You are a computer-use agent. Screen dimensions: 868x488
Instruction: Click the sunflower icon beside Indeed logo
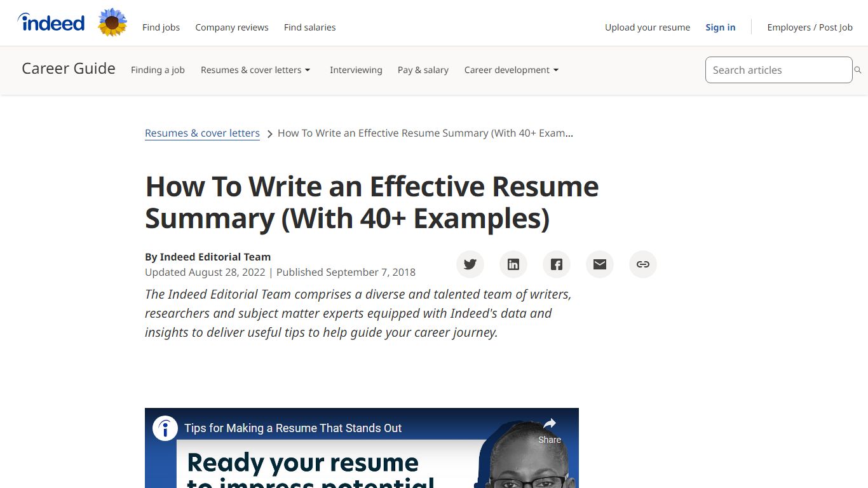[113, 23]
